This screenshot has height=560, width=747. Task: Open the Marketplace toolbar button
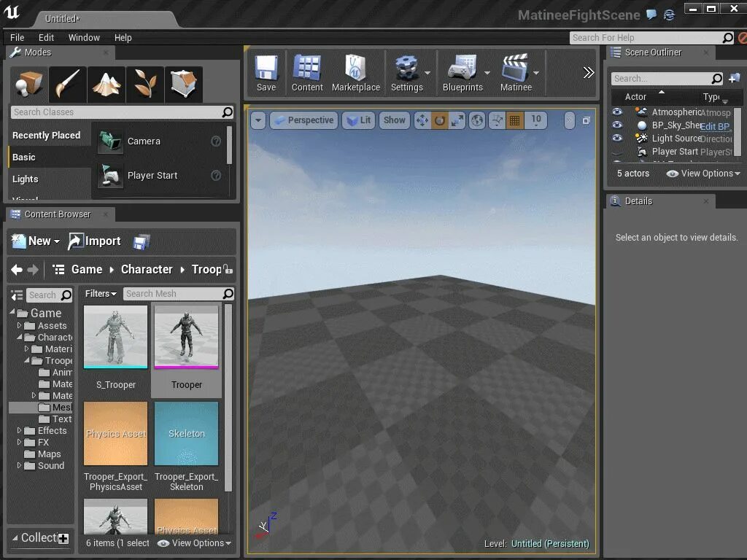(356, 73)
